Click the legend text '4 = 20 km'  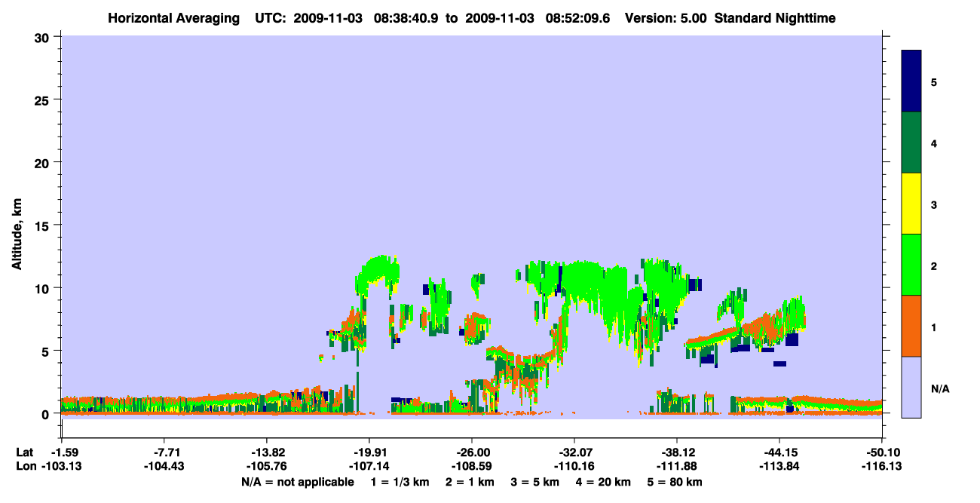[x=605, y=482]
